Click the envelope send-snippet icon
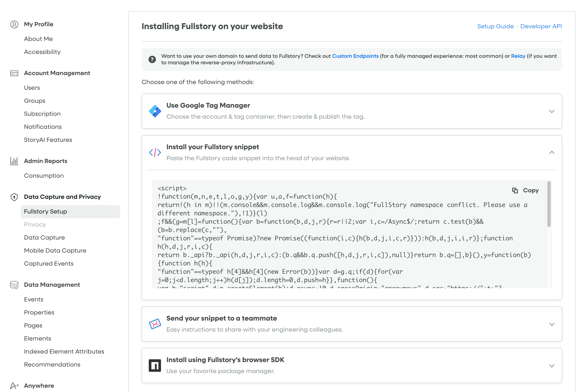Image resolution: width=584 pixels, height=392 pixels. (155, 324)
